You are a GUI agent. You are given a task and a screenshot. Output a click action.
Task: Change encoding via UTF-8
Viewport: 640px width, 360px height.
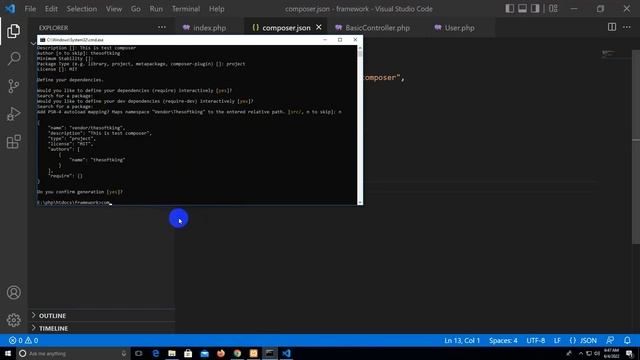click(536, 340)
